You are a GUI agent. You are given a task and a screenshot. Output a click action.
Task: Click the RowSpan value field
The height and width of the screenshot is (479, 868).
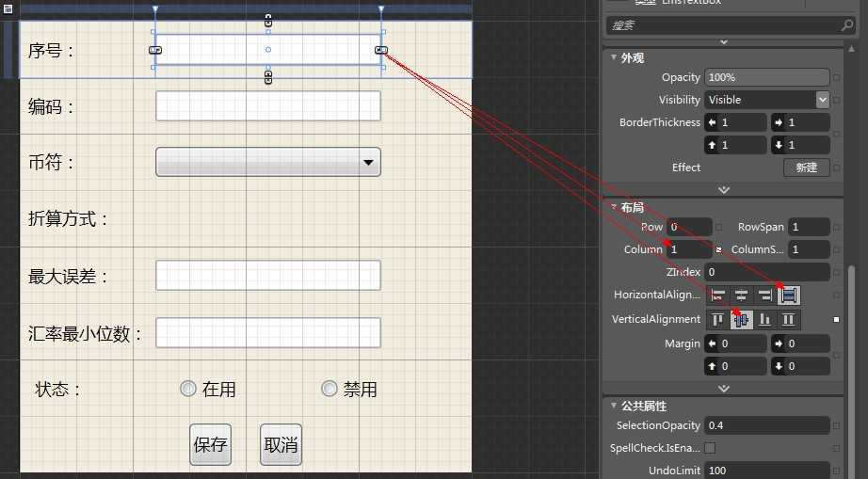tap(810, 227)
